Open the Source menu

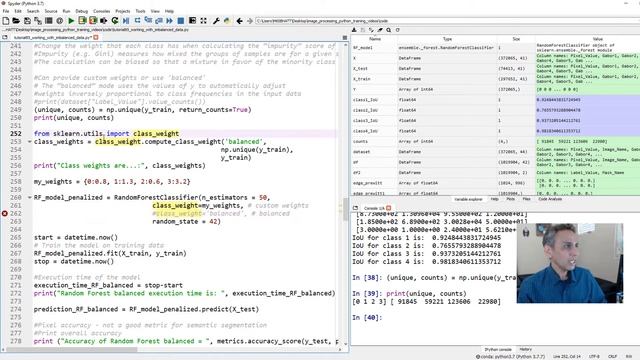51,11
